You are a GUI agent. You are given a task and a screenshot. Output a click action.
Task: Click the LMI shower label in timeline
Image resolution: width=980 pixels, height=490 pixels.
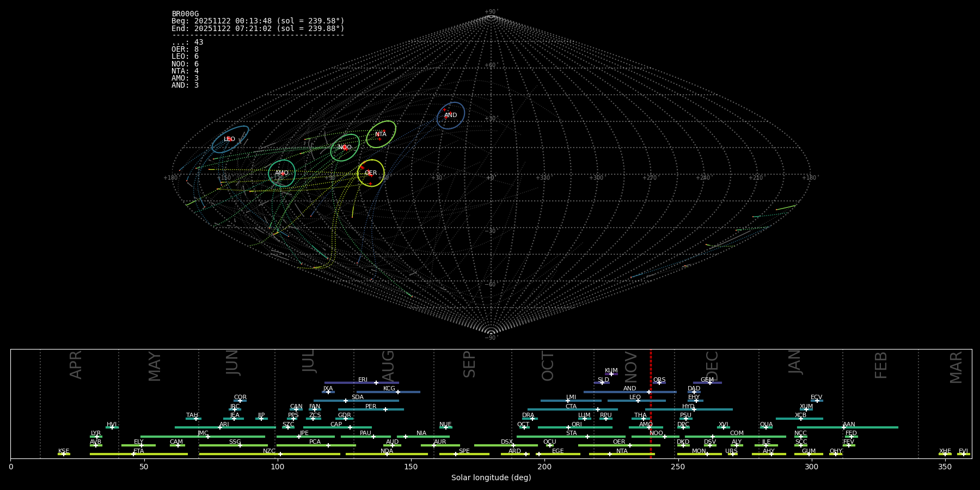[571, 397]
